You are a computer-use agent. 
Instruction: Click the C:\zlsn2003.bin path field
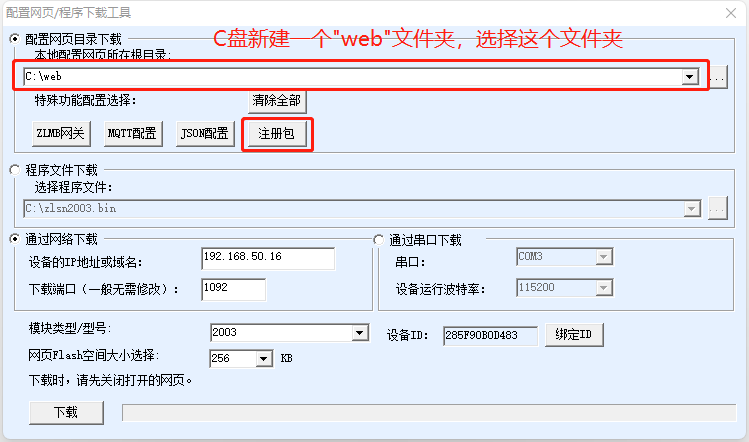(353, 209)
